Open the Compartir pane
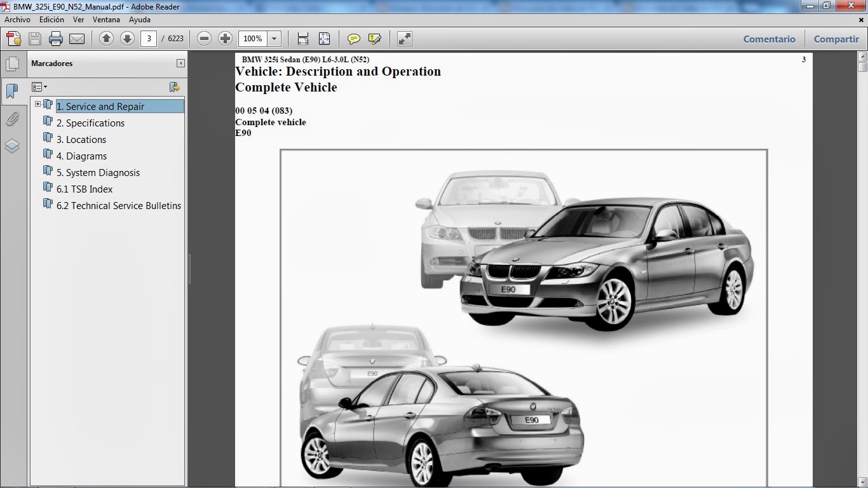This screenshot has height=488, width=868. [836, 39]
